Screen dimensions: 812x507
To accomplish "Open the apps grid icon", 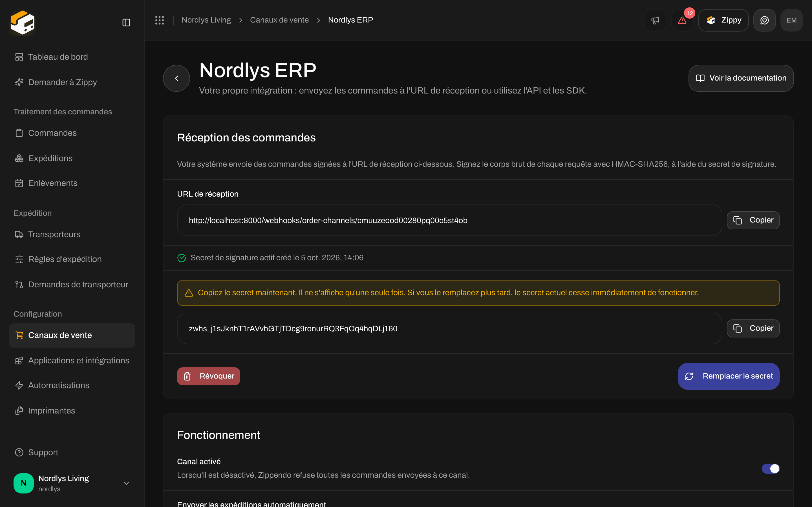I will (159, 20).
